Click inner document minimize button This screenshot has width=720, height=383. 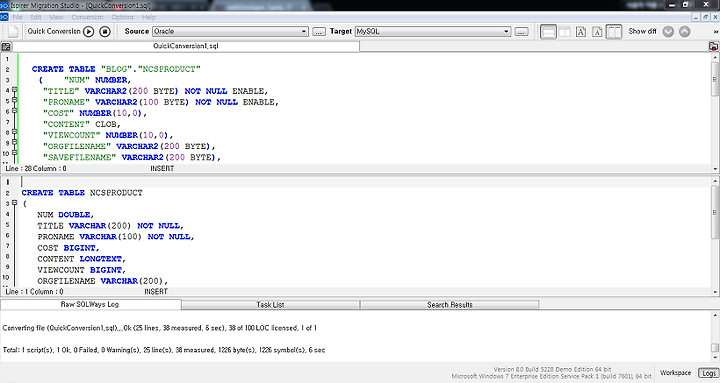coord(697,17)
